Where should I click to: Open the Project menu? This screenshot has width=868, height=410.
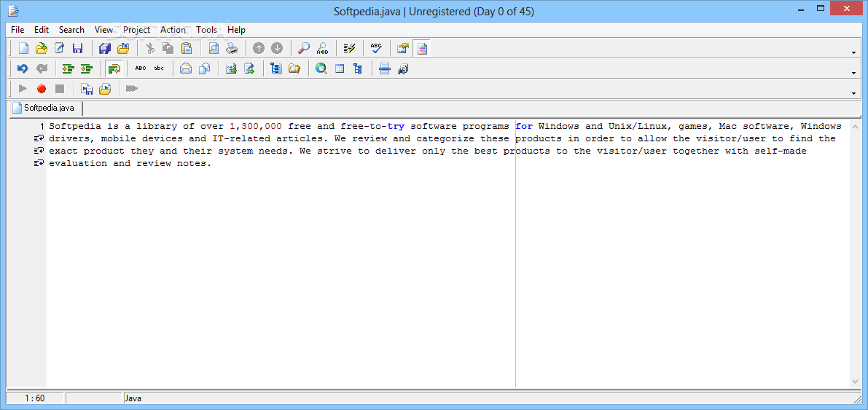137,30
